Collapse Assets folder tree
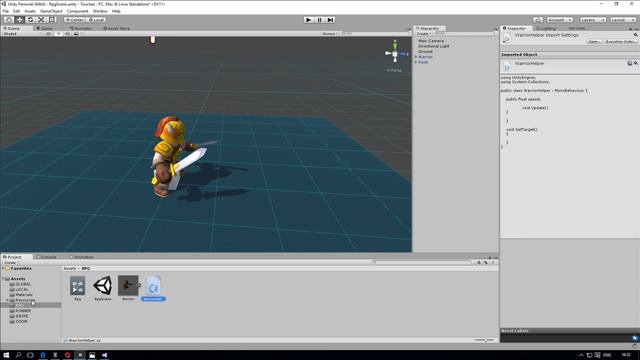The image size is (640, 360). coord(4,278)
